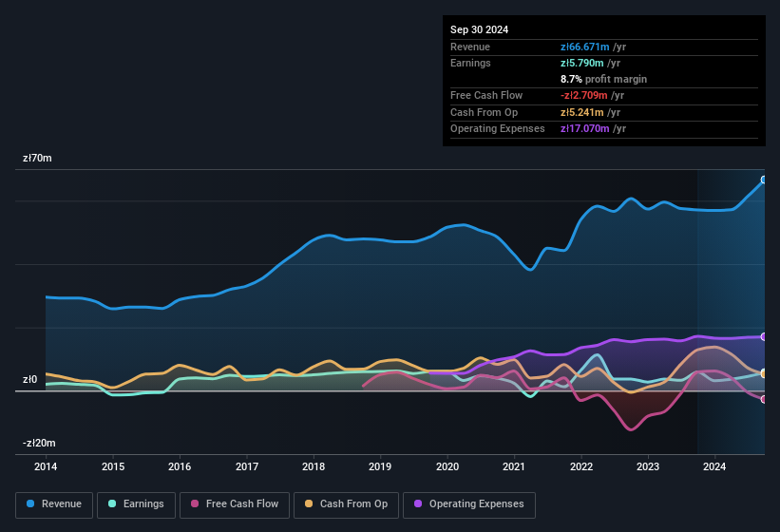
Task: Click the zł17.070m operating expenses value
Action: pyautogui.click(x=584, y=129)
